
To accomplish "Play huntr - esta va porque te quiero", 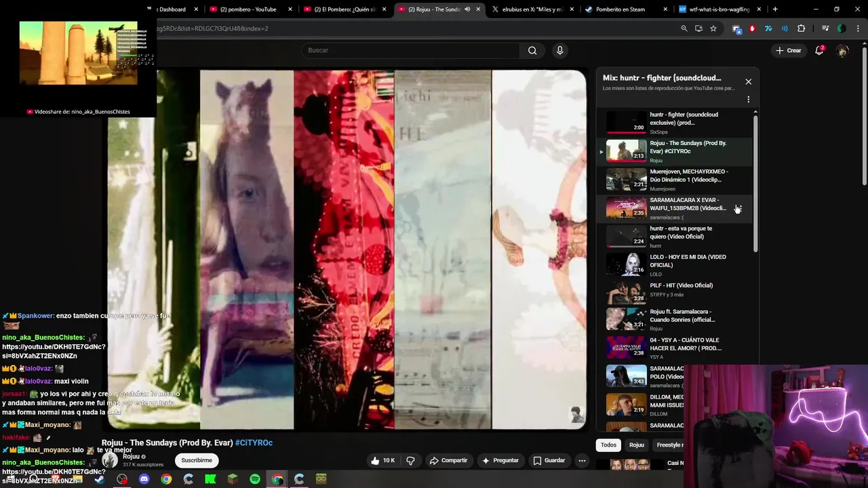I will click(675, 237).
